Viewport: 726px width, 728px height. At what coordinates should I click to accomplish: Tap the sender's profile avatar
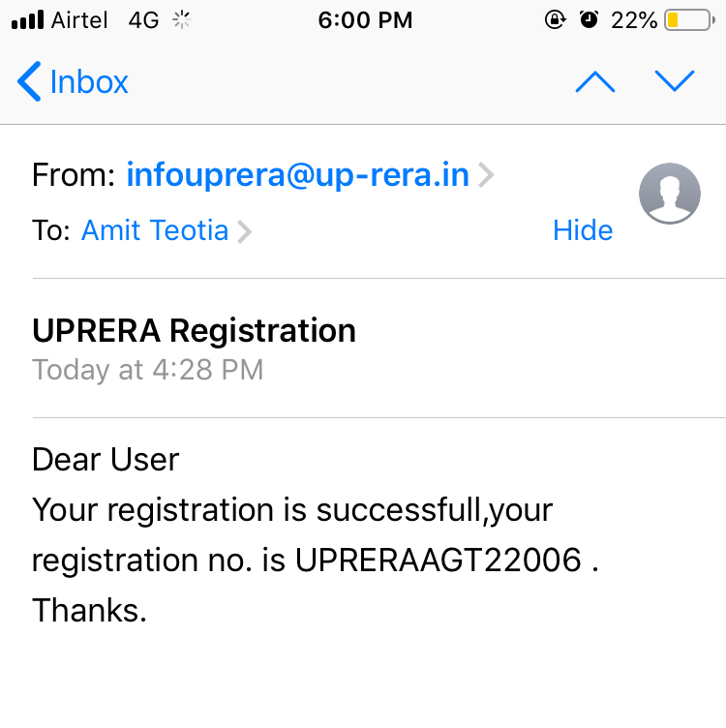point(669,194)
